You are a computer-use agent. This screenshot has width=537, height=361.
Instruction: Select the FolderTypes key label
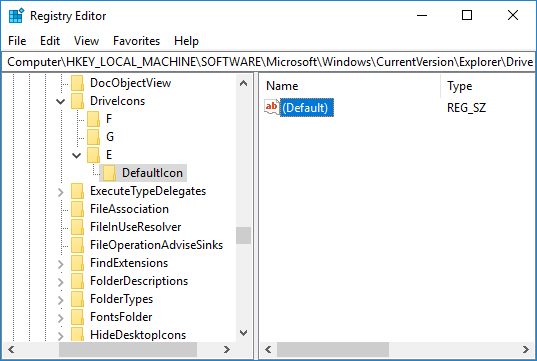tap(122, 299)
